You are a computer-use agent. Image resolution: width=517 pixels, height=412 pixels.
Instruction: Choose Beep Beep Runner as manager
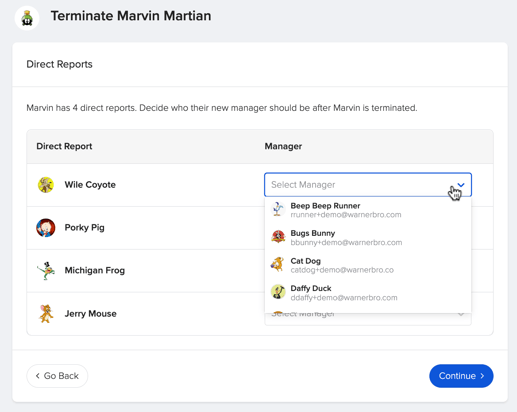(368, 210)
